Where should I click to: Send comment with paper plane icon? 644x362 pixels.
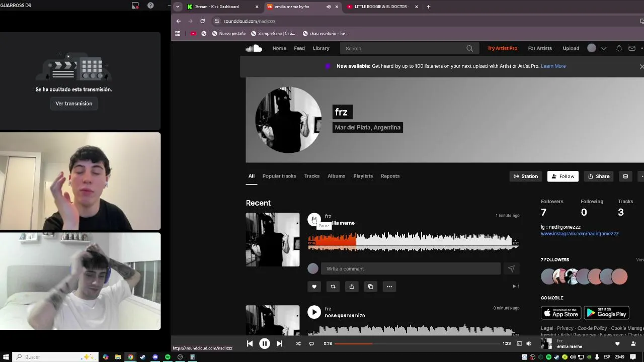tap(511, 268)
